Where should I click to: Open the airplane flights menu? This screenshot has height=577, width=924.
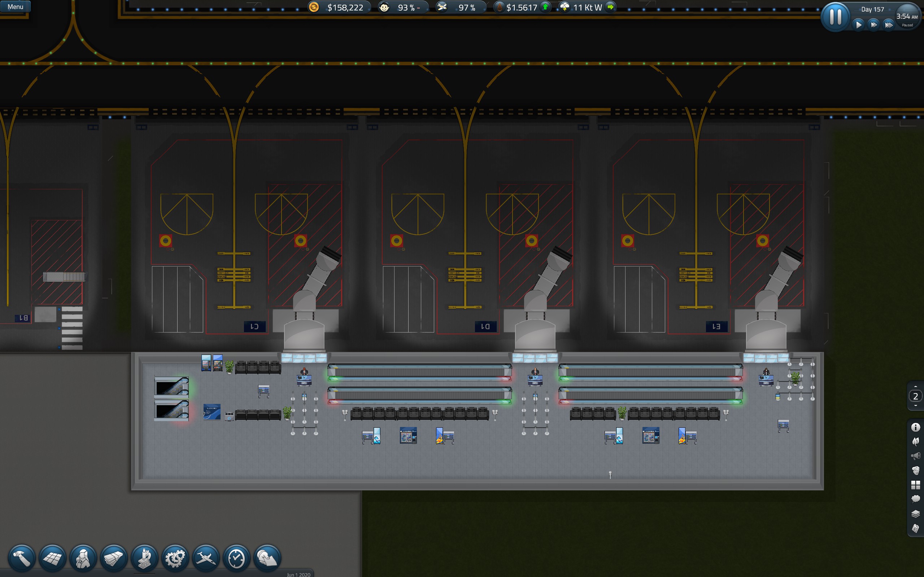206,558
